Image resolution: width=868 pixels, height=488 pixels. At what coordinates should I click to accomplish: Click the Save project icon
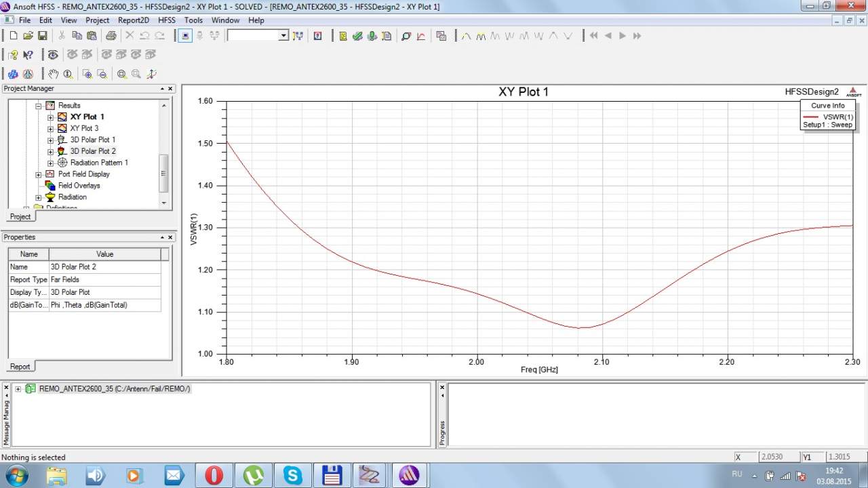(x=42, y=36)
